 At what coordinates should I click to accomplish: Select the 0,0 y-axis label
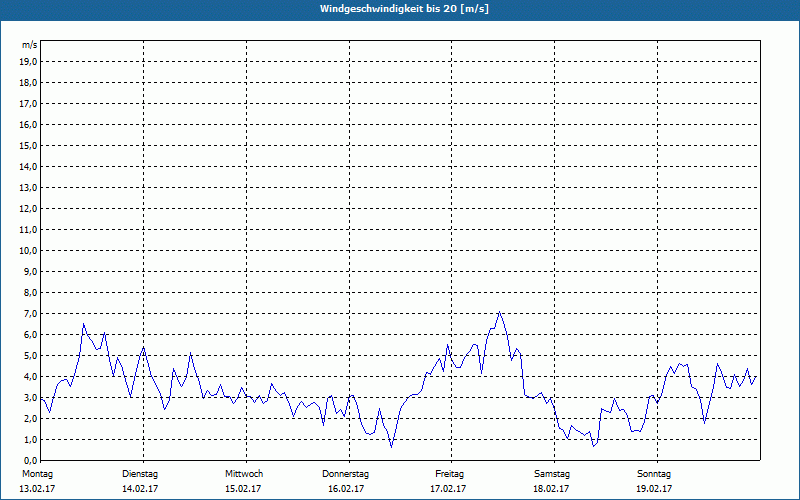pyautogui.click(x=31, y=461)
